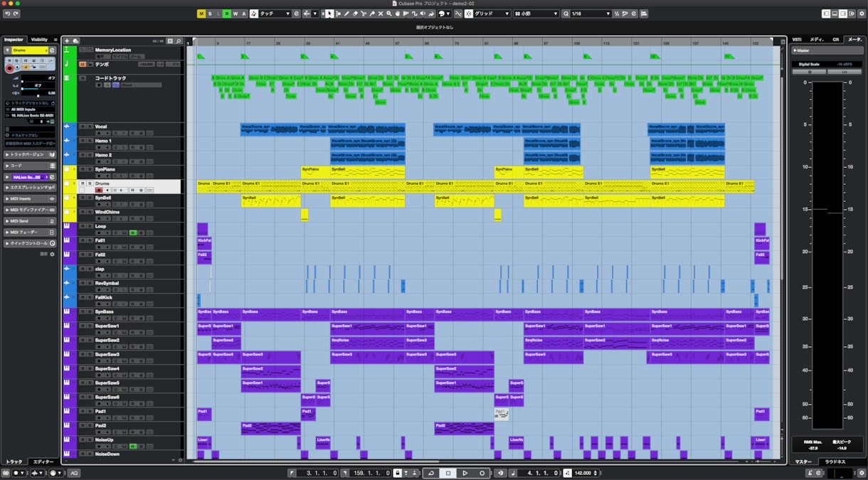
Task: Select the Object Selection arrow tool
Action: (329, 14)
